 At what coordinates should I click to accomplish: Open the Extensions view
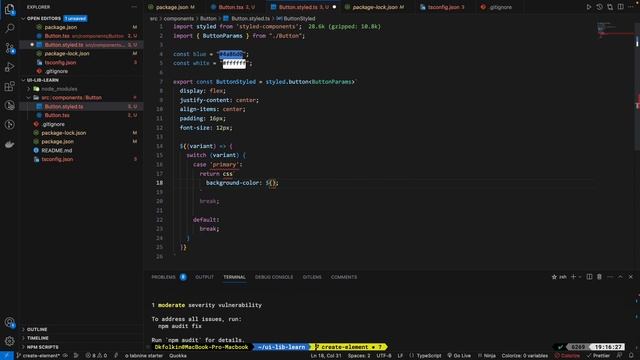9,86
